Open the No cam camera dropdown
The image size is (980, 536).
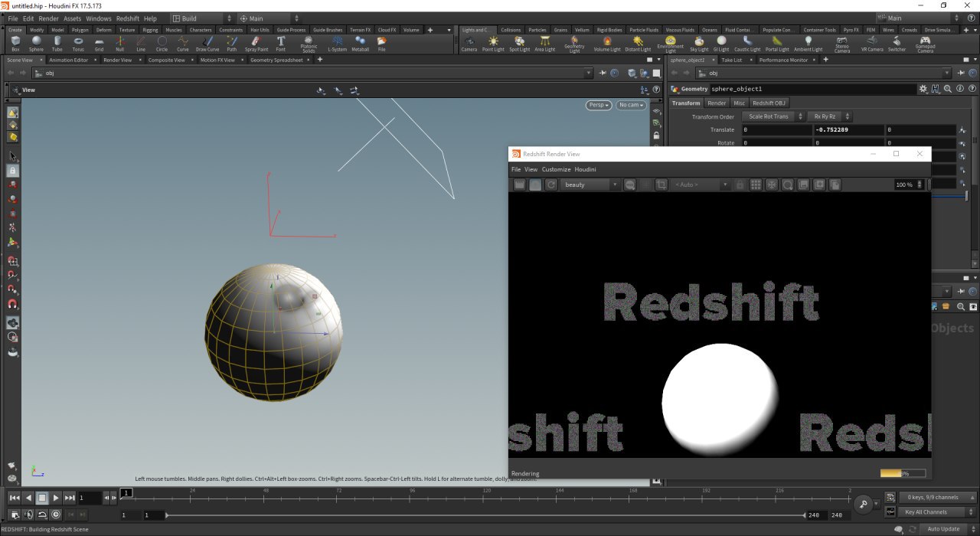(631, 105)
